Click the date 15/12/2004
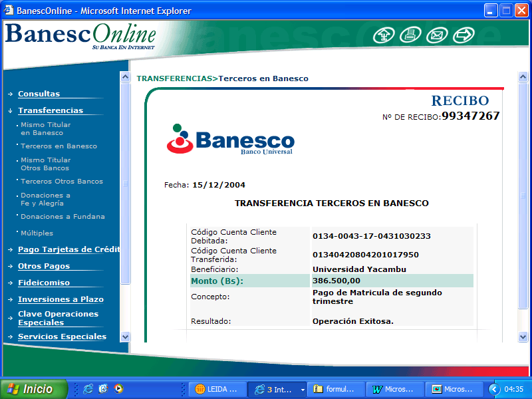Screen dimensions: 532x399 click(219, 186)
